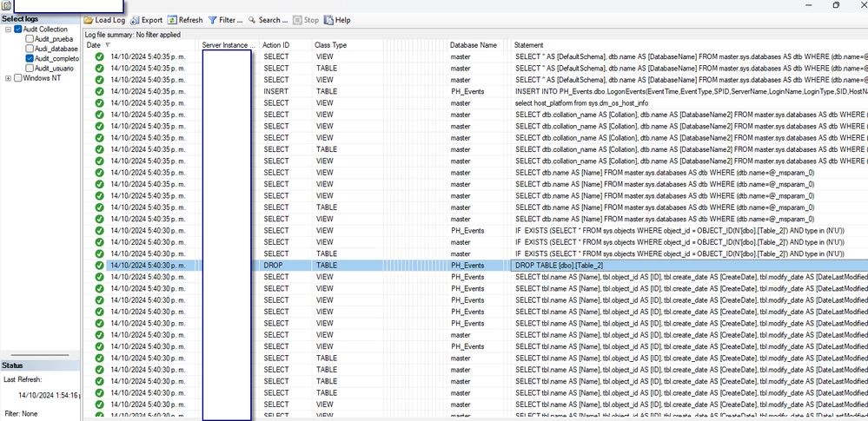Restore the window using the restore button
The height and width of the screenshot is (421, 868).
[836, 5]
